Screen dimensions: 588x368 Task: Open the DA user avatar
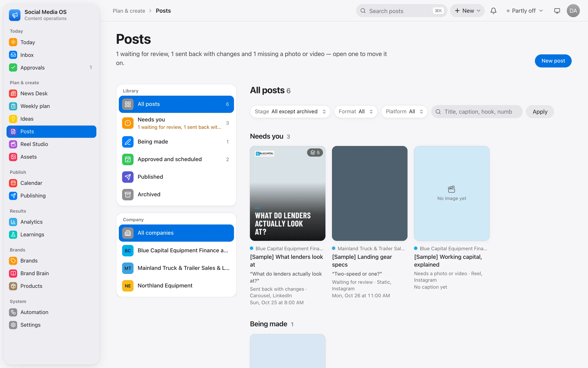[x=573, y=11]
